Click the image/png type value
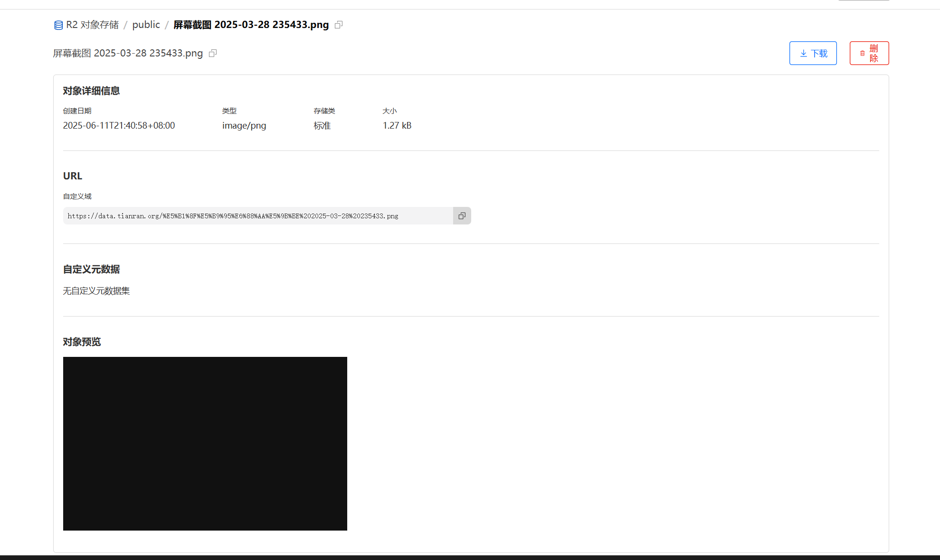This screenshot has height=560, width=940. point(244,126)
